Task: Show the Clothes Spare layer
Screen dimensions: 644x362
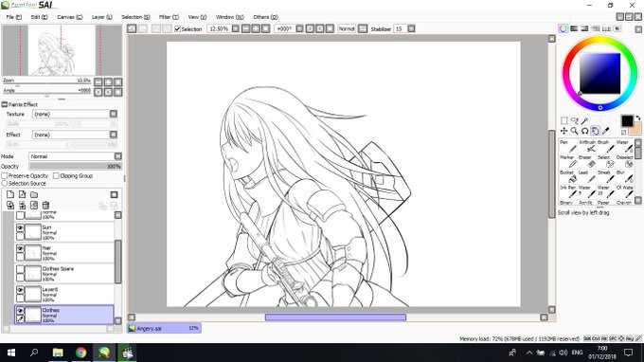Action: coord(20,269)
